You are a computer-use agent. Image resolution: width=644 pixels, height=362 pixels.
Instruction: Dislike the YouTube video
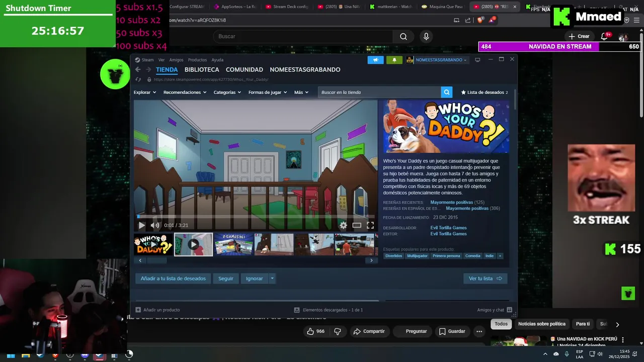(x=338, y=331)
